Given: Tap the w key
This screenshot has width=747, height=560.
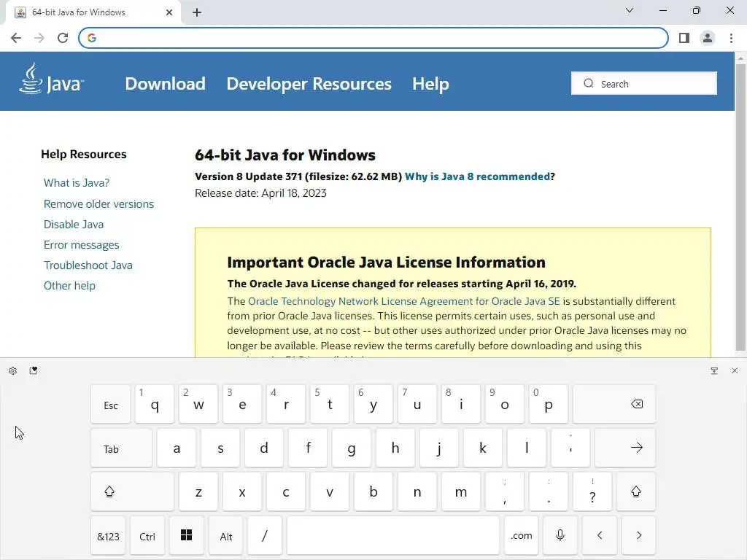Looking at the screenshot, I should tap(198, 404).
